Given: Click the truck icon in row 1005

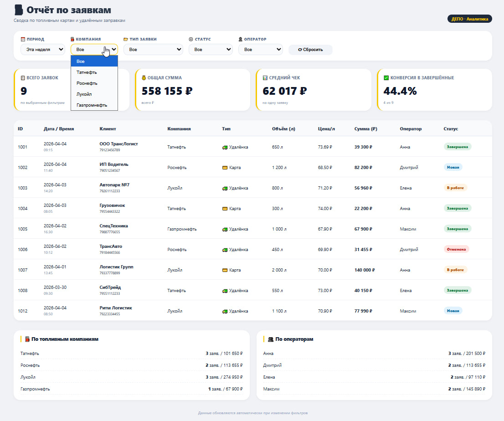Looking at the screenshot, I should tap(225, 230).
